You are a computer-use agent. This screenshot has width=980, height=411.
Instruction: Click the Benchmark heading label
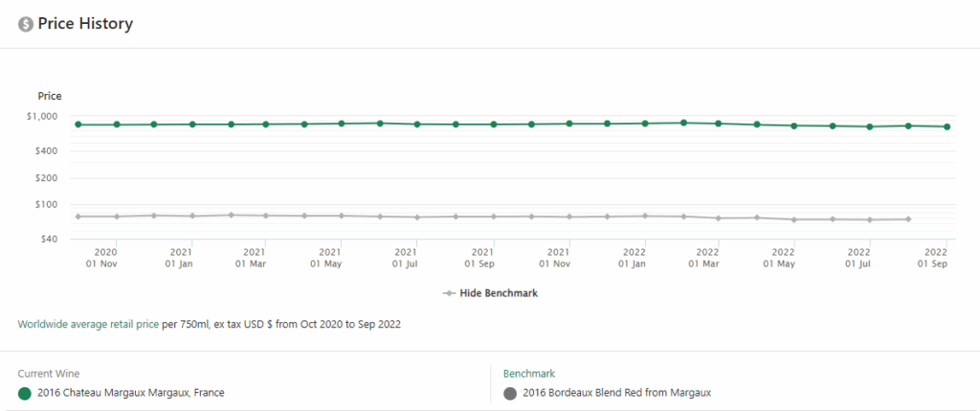pos(529,374)
